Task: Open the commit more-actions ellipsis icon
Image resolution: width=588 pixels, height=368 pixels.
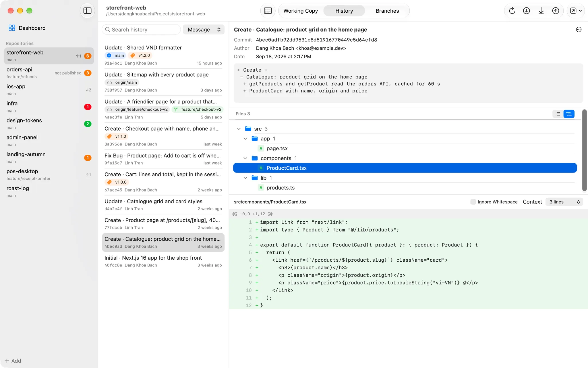Action: coord(579,30)
